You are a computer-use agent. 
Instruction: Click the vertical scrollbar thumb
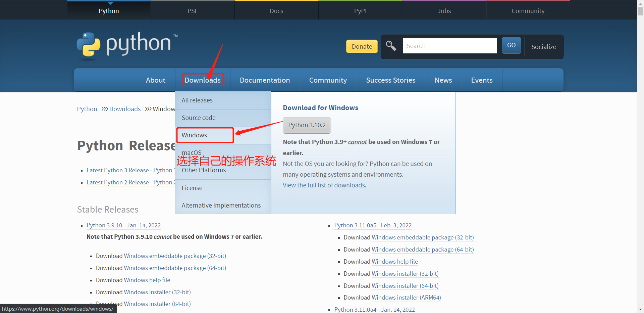(x=640, y=11)
